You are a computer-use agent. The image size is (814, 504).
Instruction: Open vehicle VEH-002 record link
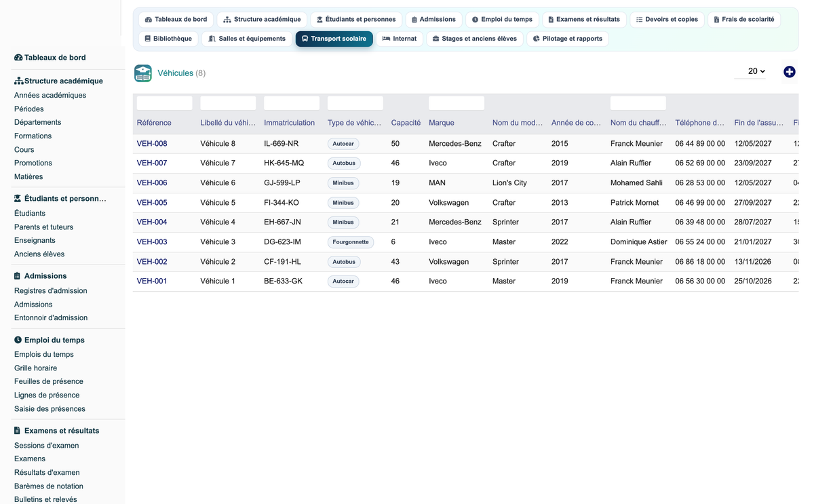pos(152,261)
